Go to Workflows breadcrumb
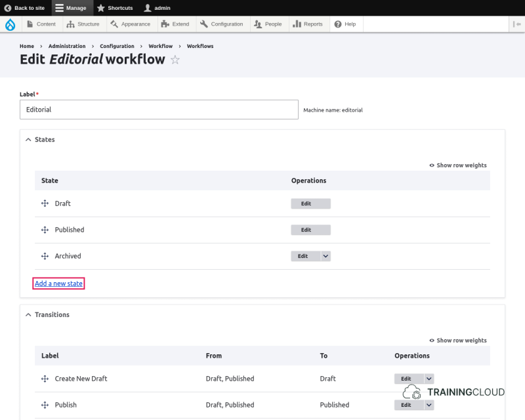The height and width of the screenshot is (420, 525). [x=200, y=46]
